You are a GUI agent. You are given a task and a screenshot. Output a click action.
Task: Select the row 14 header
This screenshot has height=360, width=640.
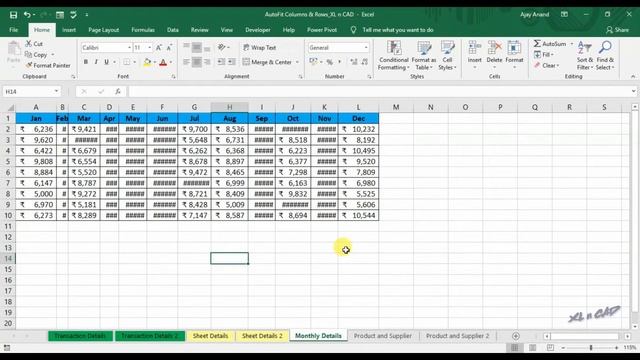click(x=8, y=258)
